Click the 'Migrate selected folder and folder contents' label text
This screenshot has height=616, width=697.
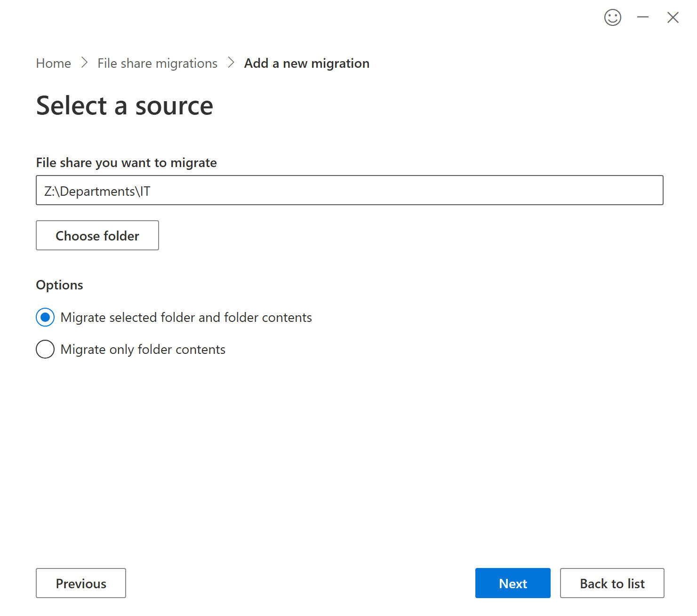coord(186,317)
